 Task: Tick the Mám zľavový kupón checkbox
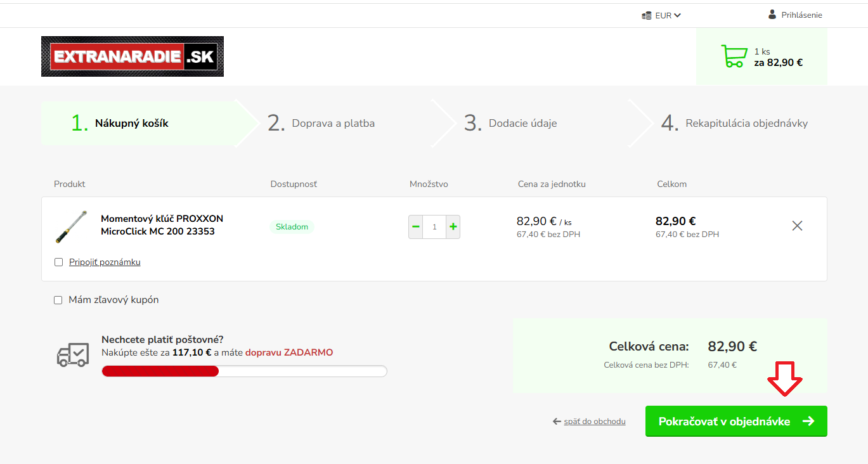(58, 300)
